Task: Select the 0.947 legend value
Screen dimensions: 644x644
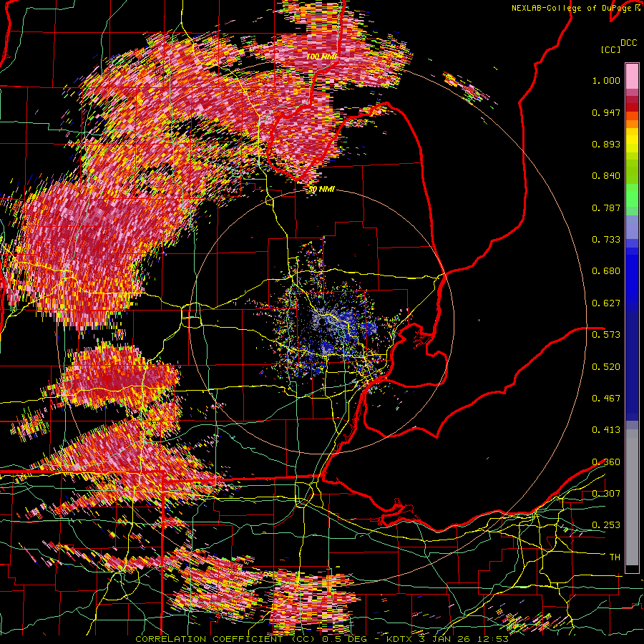Action: [606, 112]
